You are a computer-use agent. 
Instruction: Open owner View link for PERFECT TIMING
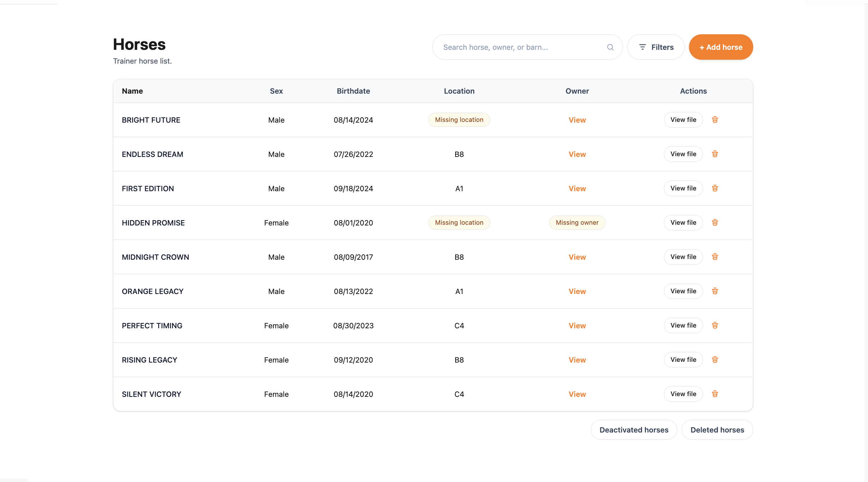pos(577,326)
